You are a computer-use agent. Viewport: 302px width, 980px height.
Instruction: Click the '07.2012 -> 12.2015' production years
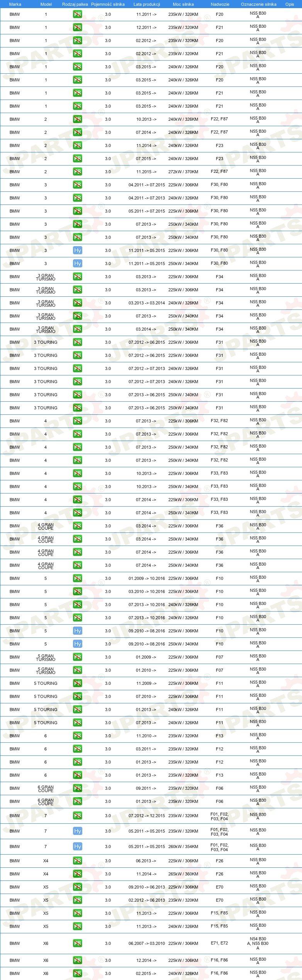147,816
